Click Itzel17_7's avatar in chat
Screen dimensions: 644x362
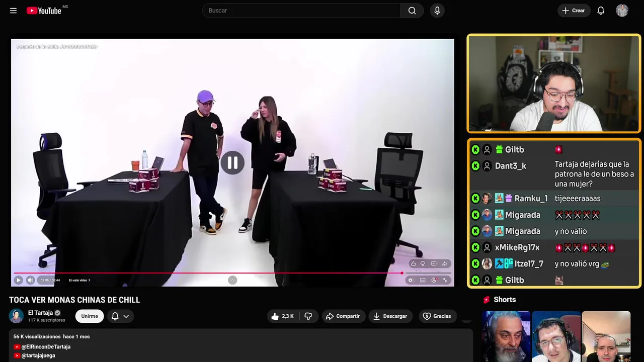(x=487, y=264)
